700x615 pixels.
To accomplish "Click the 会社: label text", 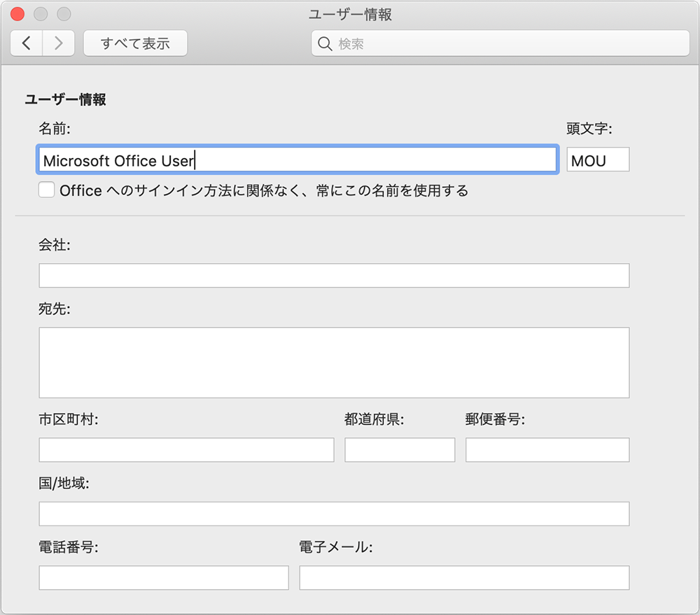I will click(x=55, y=245).
